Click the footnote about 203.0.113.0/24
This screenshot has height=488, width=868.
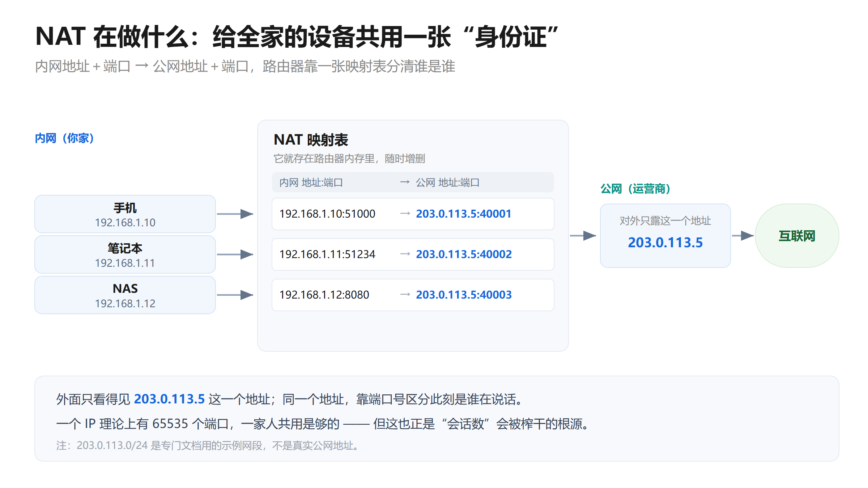pyautogui.click(x=208, y=446)
